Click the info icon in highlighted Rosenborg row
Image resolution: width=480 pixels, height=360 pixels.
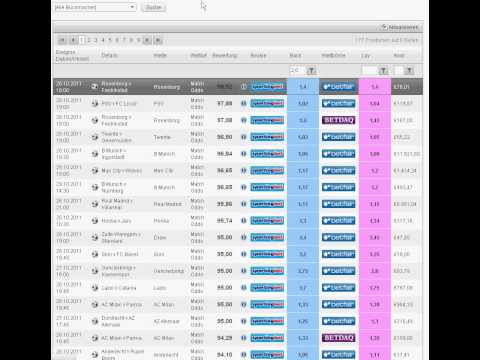[244, 87]
